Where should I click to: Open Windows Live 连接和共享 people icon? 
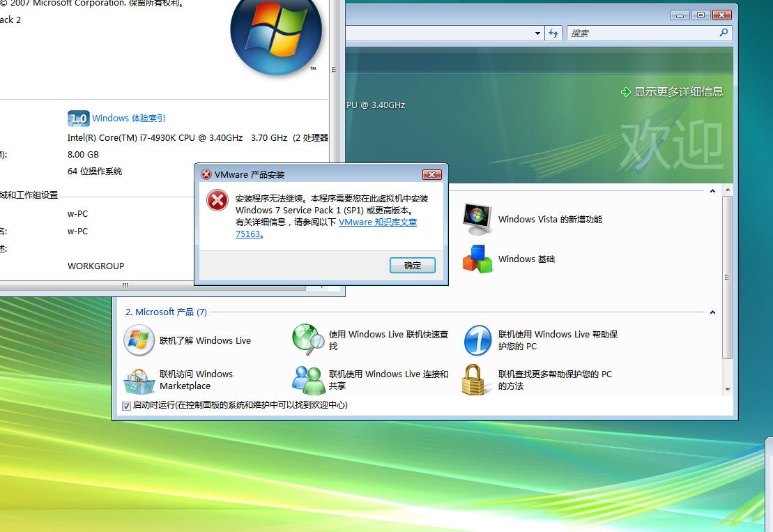coord(308,380)
